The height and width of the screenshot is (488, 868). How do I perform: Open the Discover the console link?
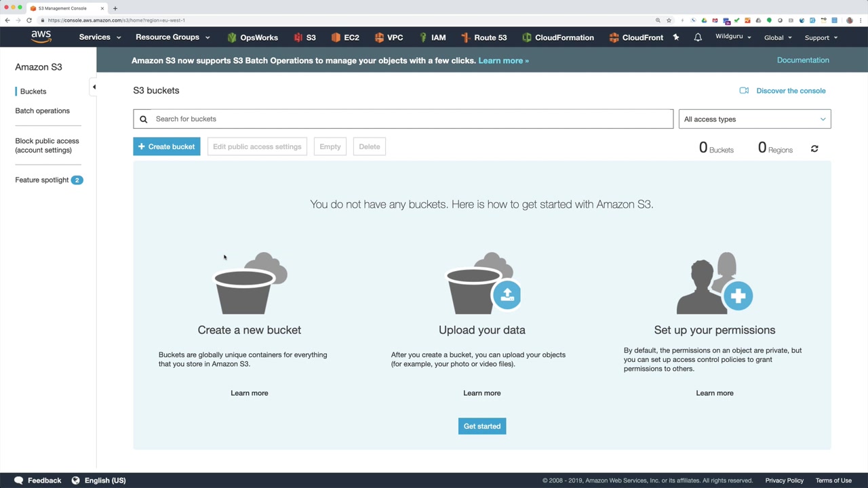[x=791, y=91]
